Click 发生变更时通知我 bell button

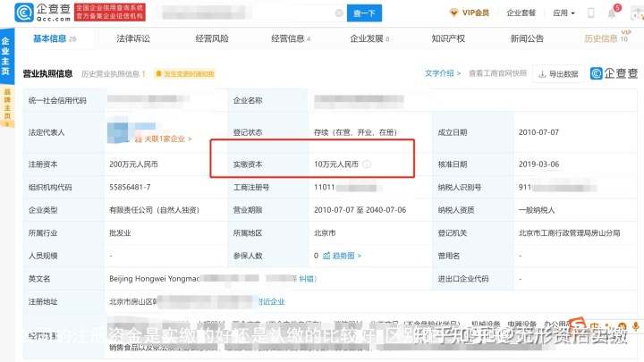coord(184,74)
